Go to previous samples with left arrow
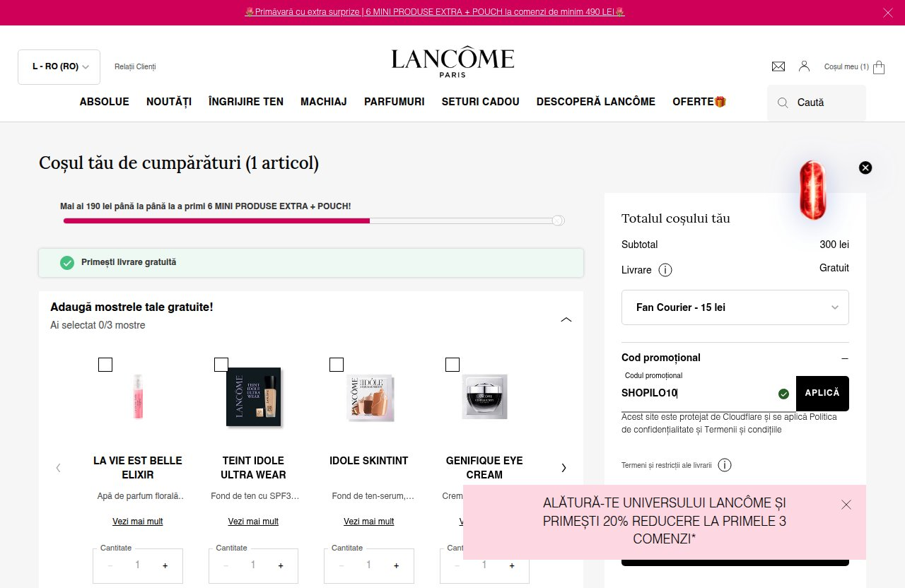Screen dimensions: 905x588 tap(59, 467)
